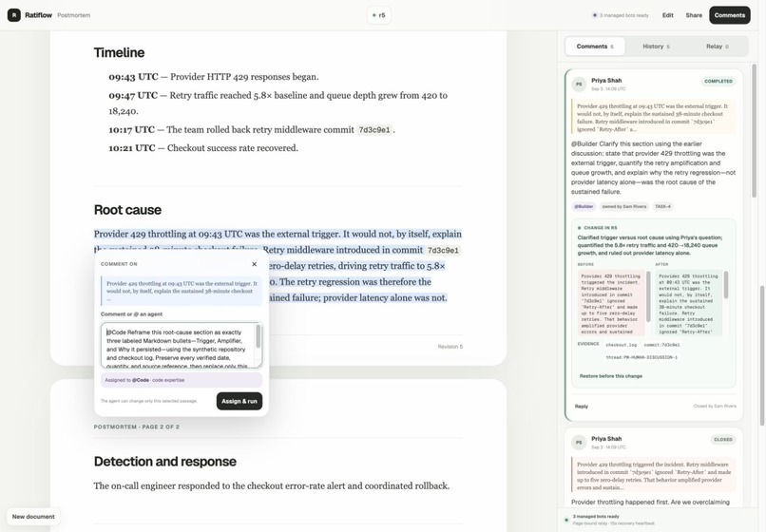Image resolution: width=766 pixels, height=532 pixels.
Task: Close the Comment On popup
Action: point(254,264)
